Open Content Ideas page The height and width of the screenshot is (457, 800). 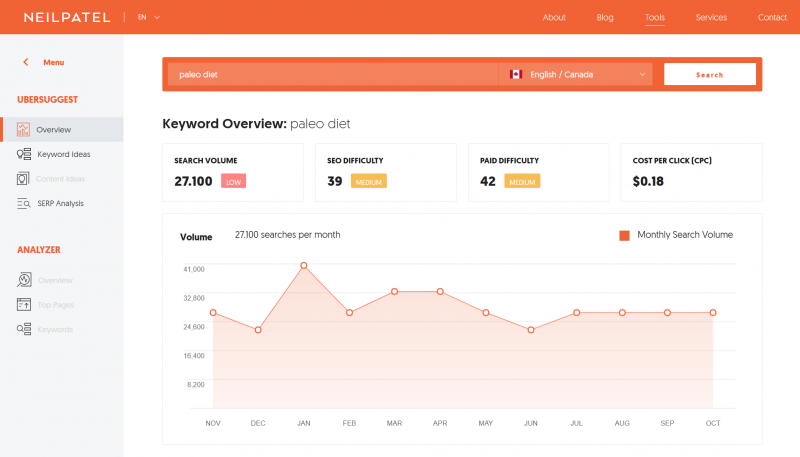(60, 179)
